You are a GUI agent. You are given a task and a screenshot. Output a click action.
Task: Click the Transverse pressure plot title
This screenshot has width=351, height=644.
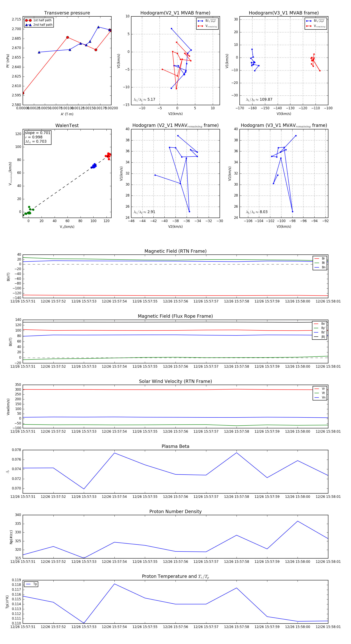pos(67,13)
